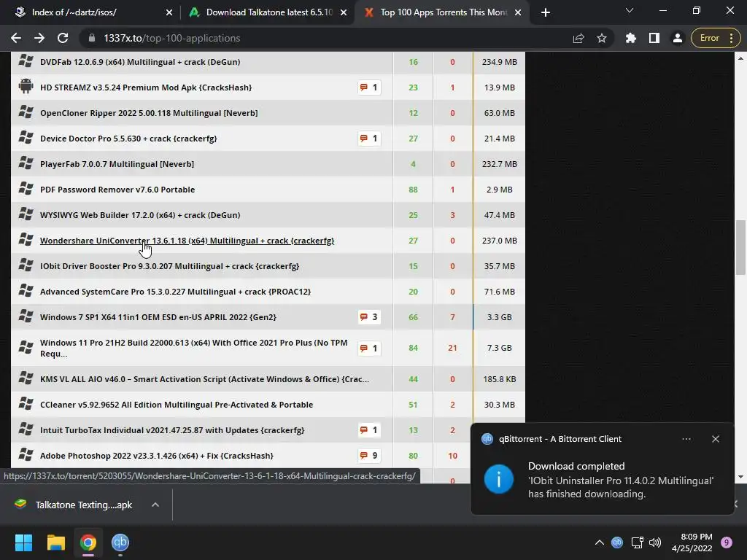Click the share page icon in address bar
Screen dimensions: 747x560
click(x=578, y=38)
